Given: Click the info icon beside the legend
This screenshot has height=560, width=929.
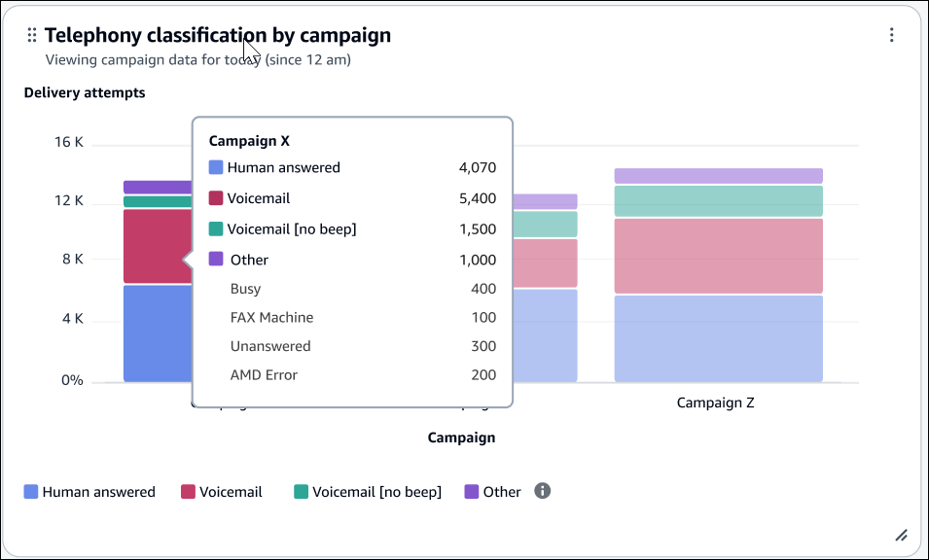Looking at the screenshot, I should click(x=542, y=491).
